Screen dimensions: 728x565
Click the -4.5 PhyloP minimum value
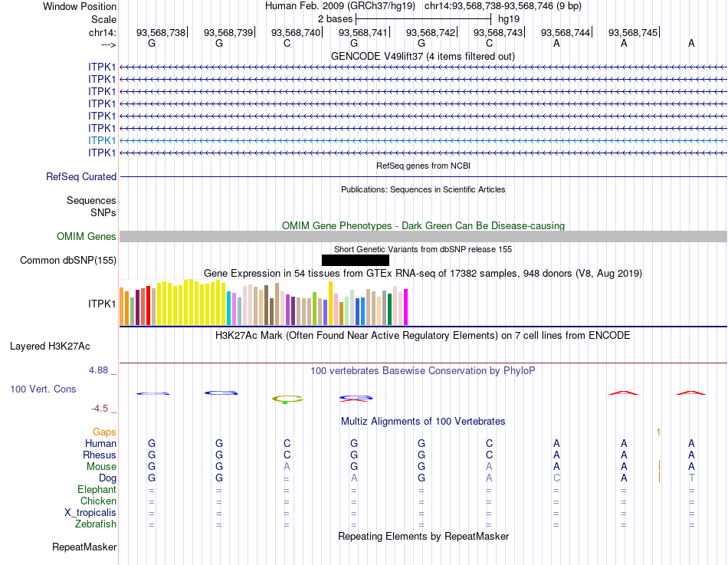100,409
